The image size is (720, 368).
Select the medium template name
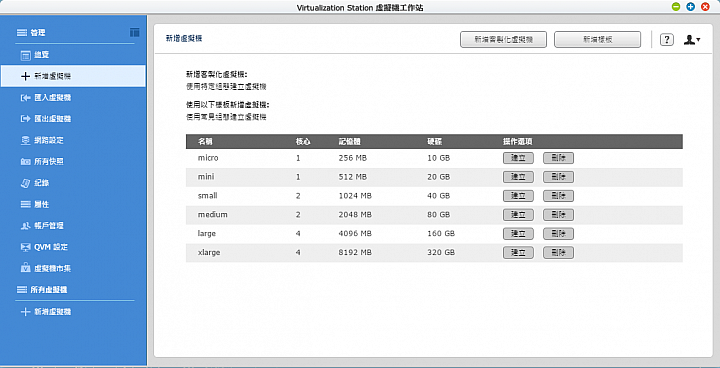tap(213, 215)
